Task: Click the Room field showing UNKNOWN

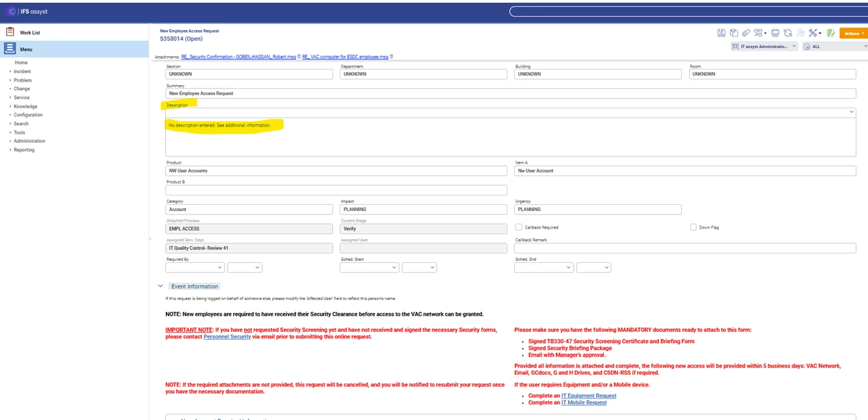Action: (772, 74)
